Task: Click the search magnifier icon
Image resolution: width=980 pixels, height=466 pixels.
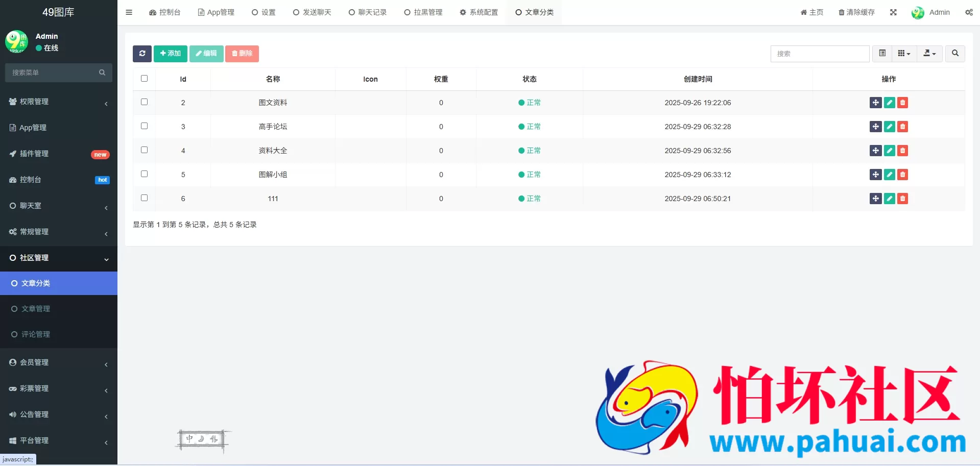Action: point(954,54)
